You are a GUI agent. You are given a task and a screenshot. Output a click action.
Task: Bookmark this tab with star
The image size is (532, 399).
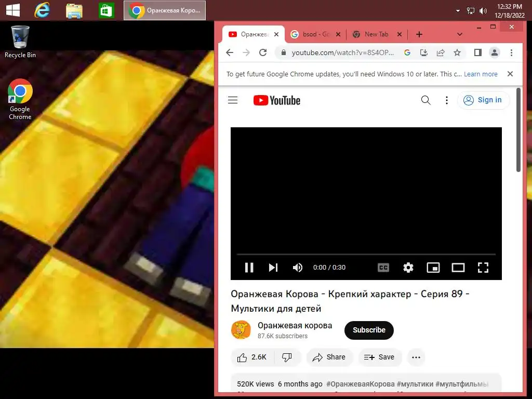(x=457, y=52)
